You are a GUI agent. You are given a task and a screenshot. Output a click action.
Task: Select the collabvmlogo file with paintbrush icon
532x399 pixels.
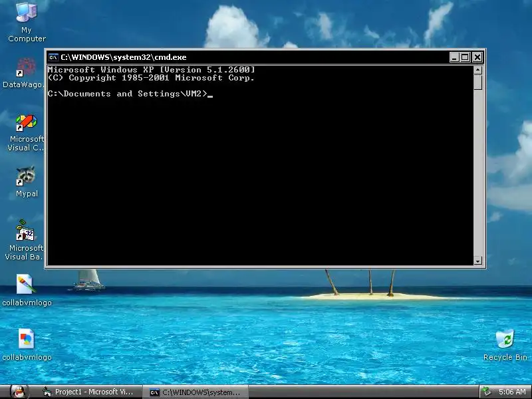(x=27, y=290)
